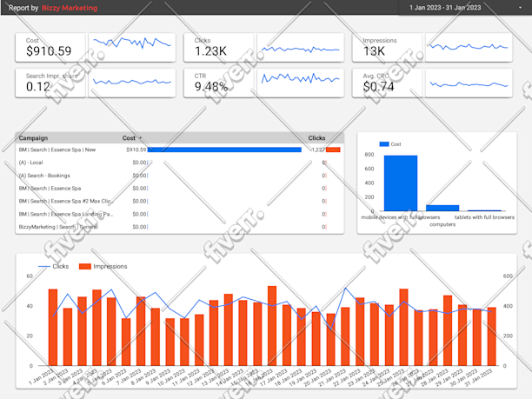Select the (A) Search - Bookings campaign row
Screen dimensions: 532x399
180,176
